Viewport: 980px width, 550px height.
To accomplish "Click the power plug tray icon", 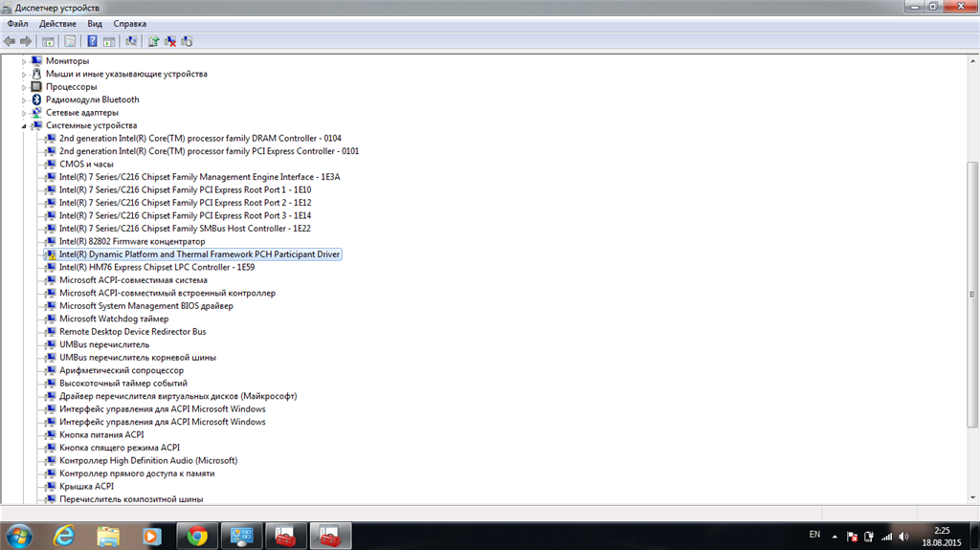I will click(x=869, y=537).
